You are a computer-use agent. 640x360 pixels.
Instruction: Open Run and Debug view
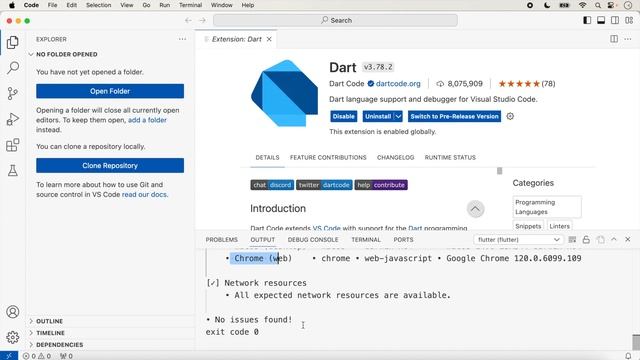coord(13,119)
